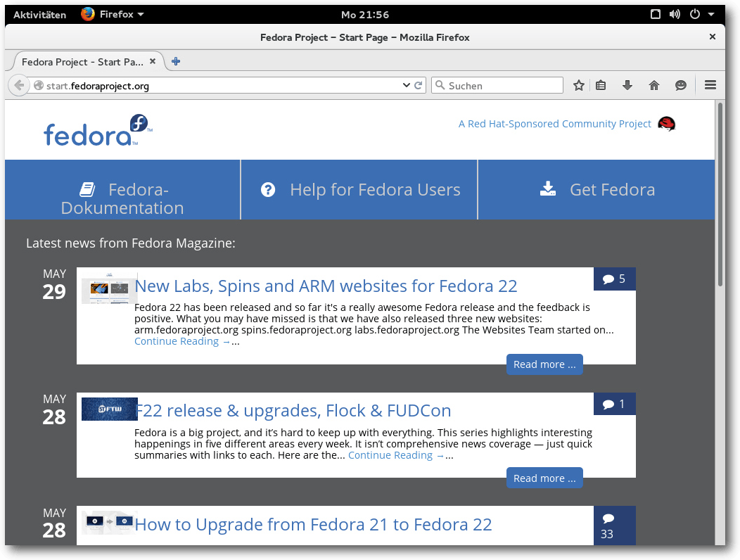This screenshot has height=560, width=740.
Task: Click Read more under the Labs article
Action: (544, 364)
